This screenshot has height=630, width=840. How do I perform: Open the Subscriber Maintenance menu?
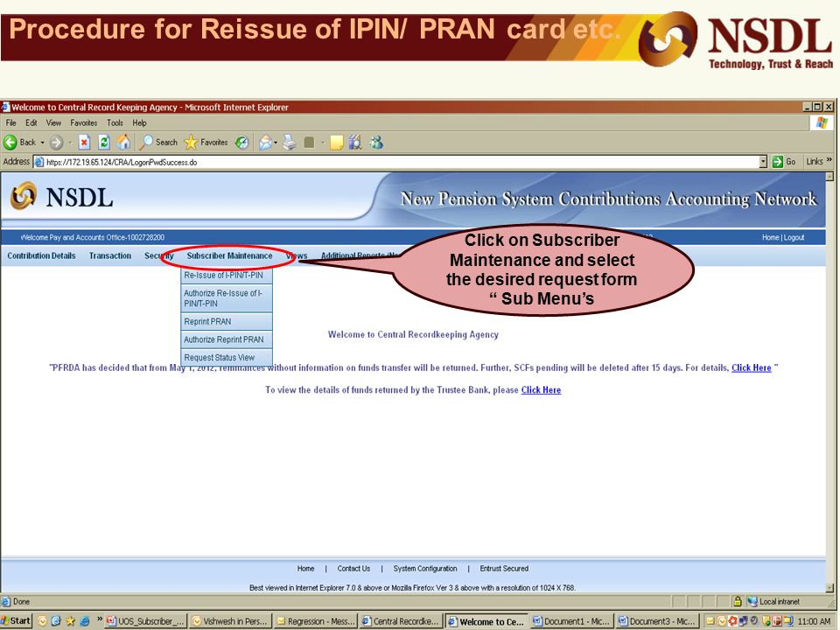tap(229, 255)
